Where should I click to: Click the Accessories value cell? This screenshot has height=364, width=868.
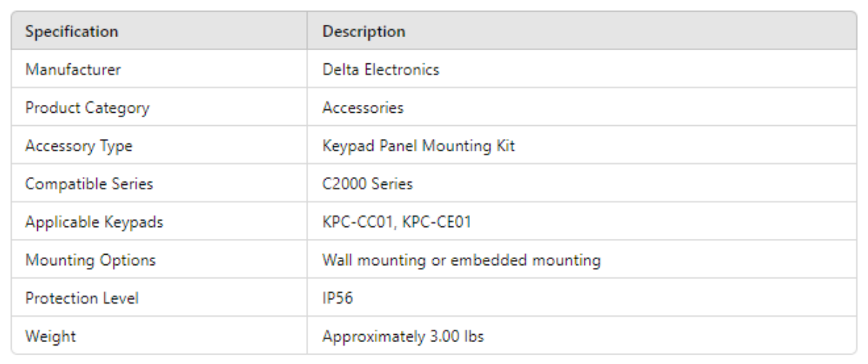(x=363, y=108)
